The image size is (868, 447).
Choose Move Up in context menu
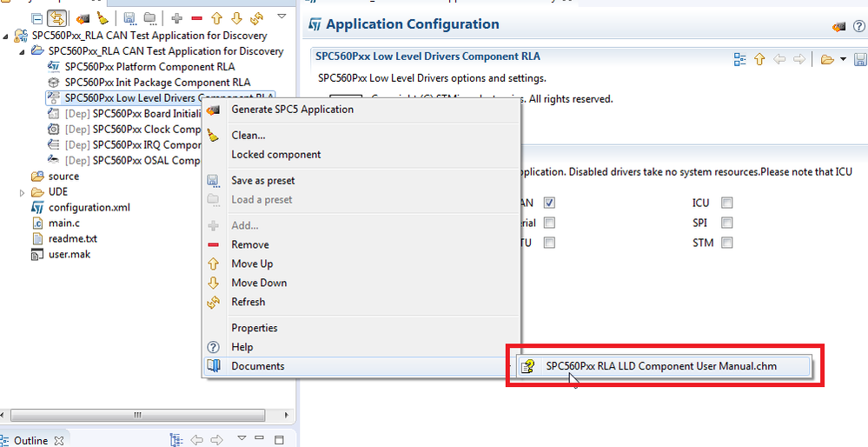pyautogui.click(x=361, y=264)
